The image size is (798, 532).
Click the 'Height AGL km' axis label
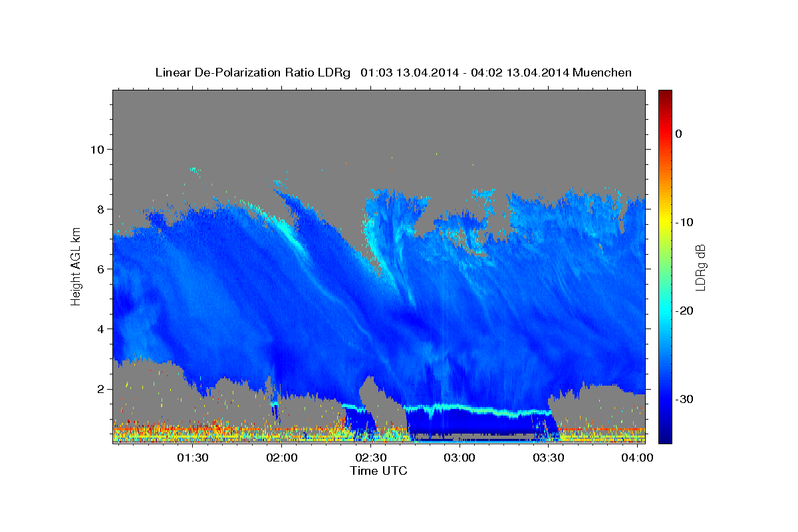(x=76, y=267)
